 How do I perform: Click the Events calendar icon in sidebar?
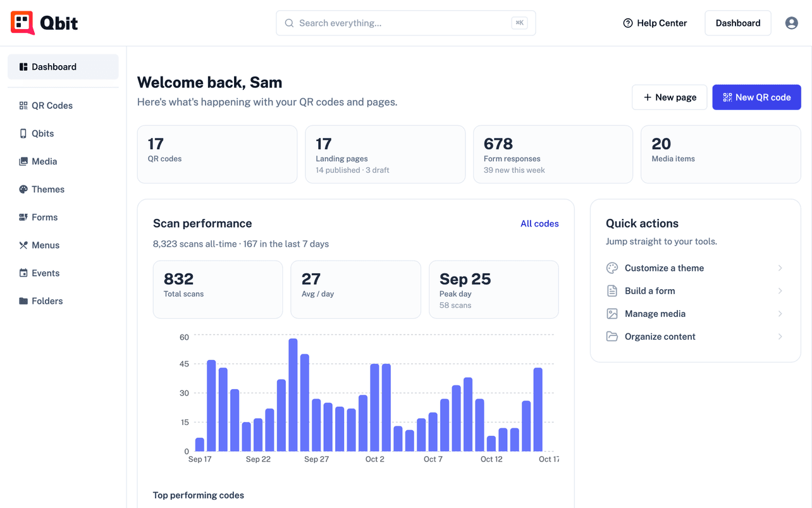point(23,273)
